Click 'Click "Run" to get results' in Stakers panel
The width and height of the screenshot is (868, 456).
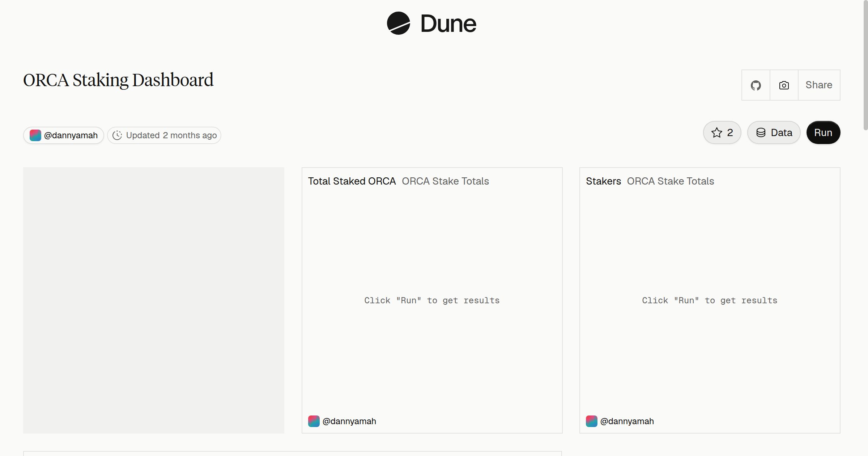710,300
